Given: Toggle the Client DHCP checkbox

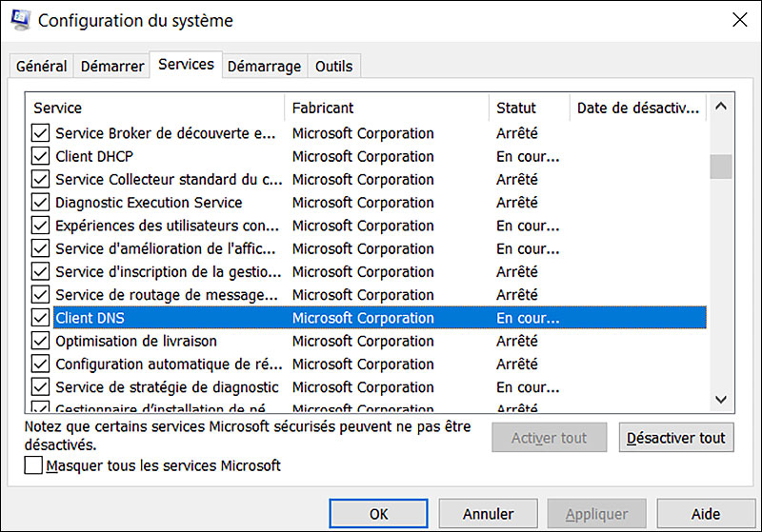Looking at the screenshot, I should [40, 156].
